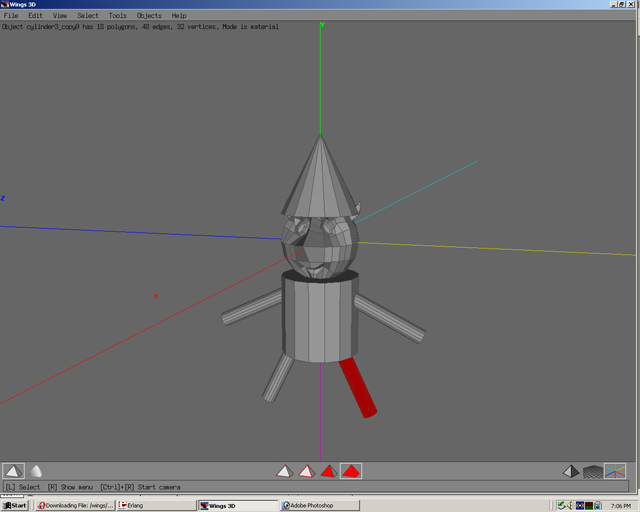The image size is (640, 512).
Task: Open the Tools menu
Action: click(x=118, y=16)
